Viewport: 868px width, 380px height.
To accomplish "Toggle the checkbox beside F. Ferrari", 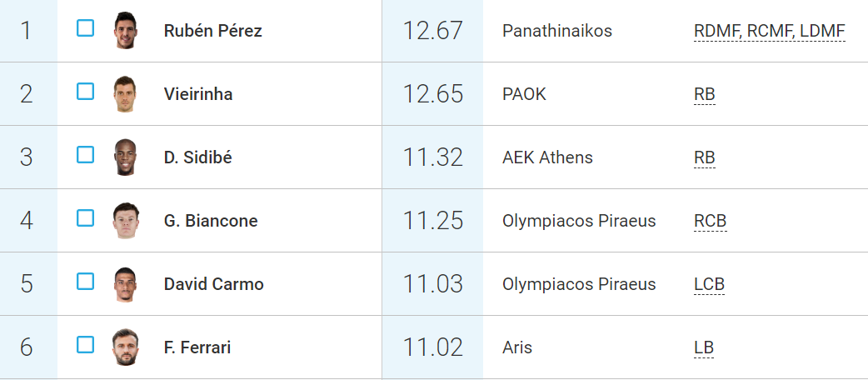I will [85, 345].
